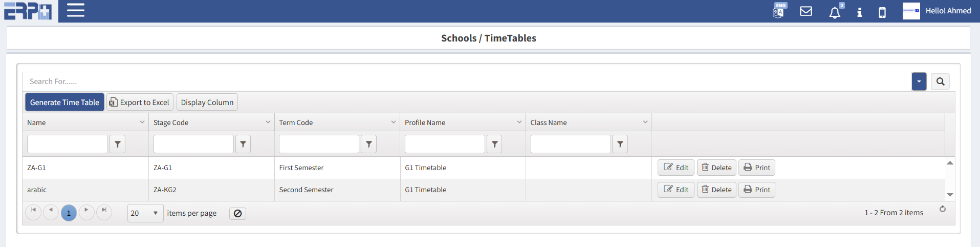Open the notifications bell icon
This screenshot has width=980, height=247.
835,12
